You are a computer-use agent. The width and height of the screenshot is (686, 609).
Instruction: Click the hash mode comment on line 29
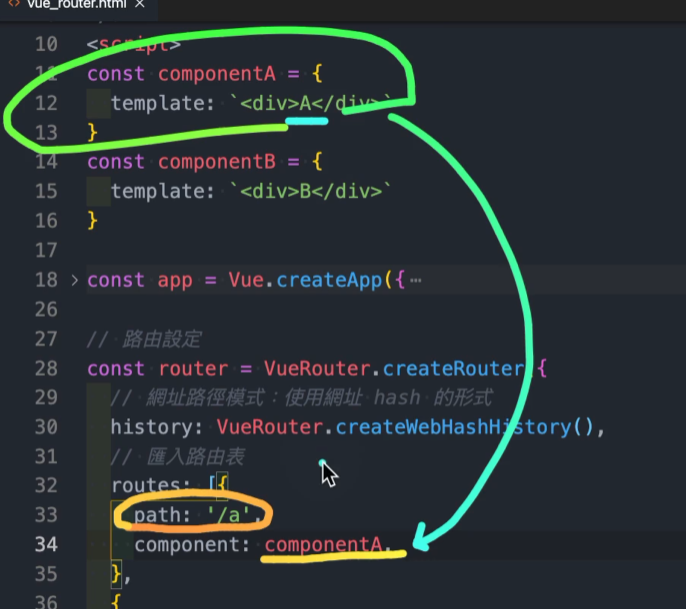tap(302, 397)
